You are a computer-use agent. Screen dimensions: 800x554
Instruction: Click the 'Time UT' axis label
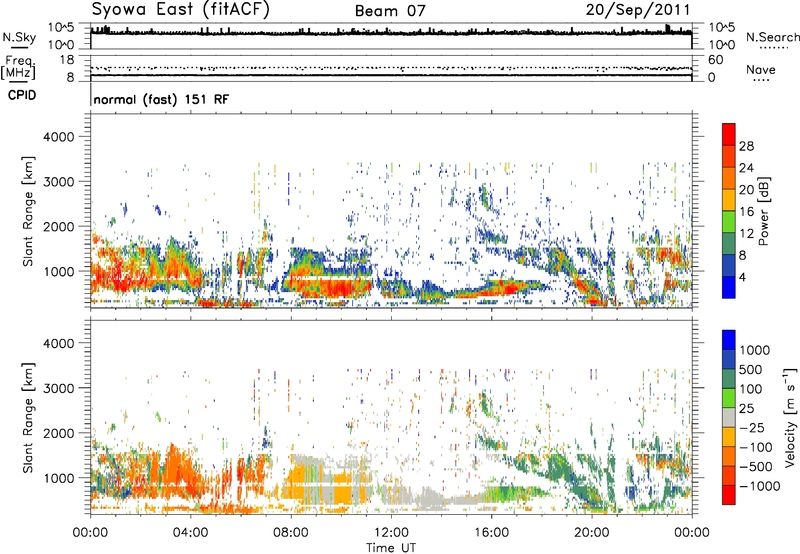click(x=391, y=548)
